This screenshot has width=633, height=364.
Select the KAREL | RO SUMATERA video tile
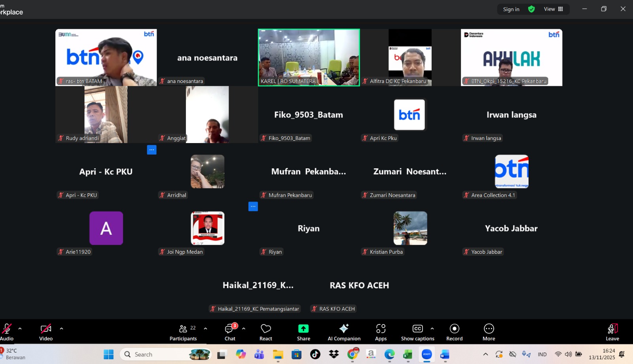point(309,57)
